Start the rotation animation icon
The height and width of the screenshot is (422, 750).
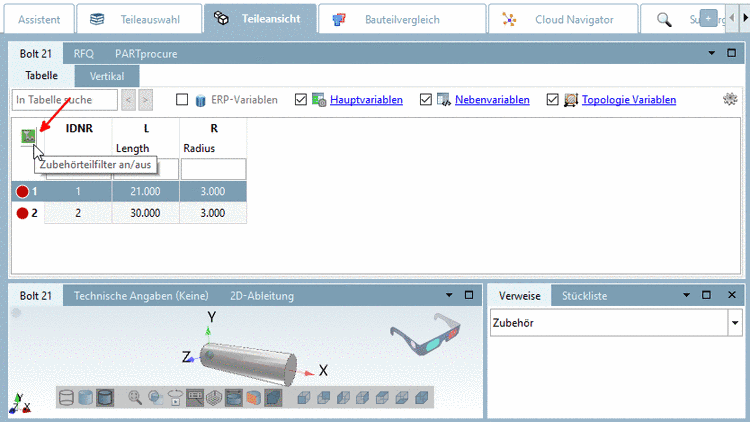coord(175,398)
